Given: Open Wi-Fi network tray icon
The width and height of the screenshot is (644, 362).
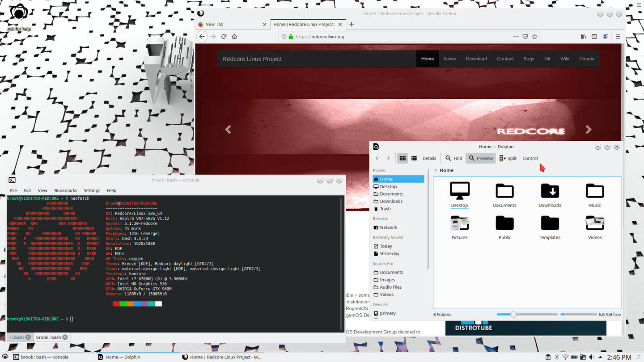Looking at the screenshot, I should (x=565, y=357).
